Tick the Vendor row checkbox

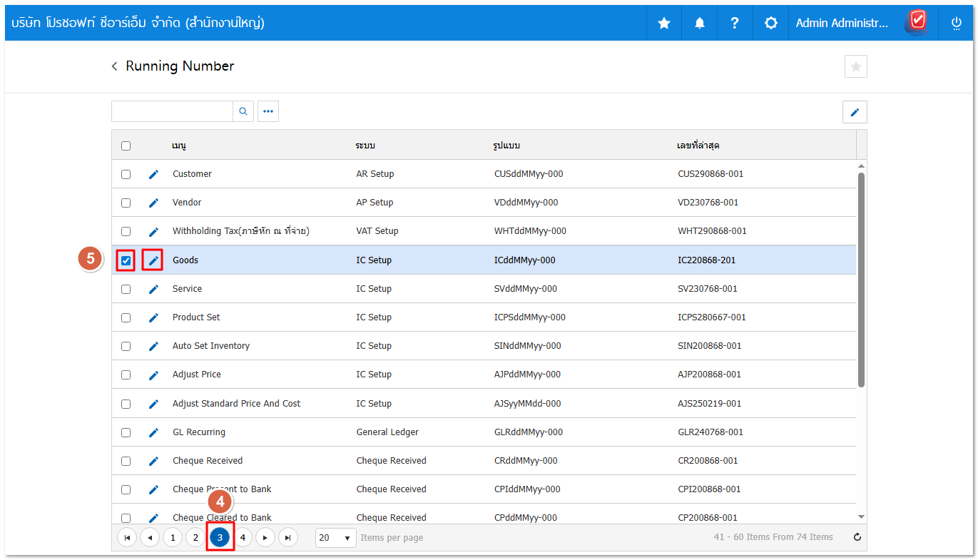pos(126,203)
